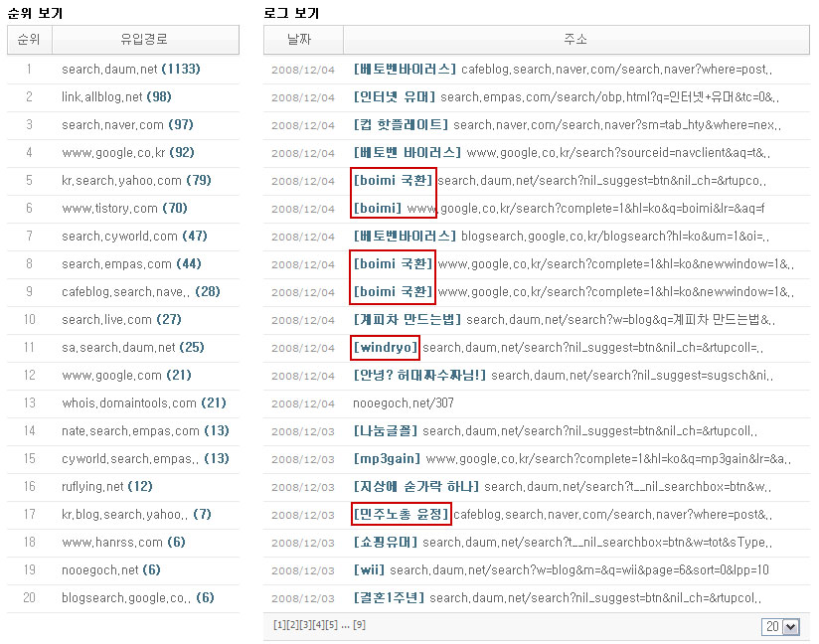
Task: Select www.tistory.com (70) referrer row
Action: point(124,209)
